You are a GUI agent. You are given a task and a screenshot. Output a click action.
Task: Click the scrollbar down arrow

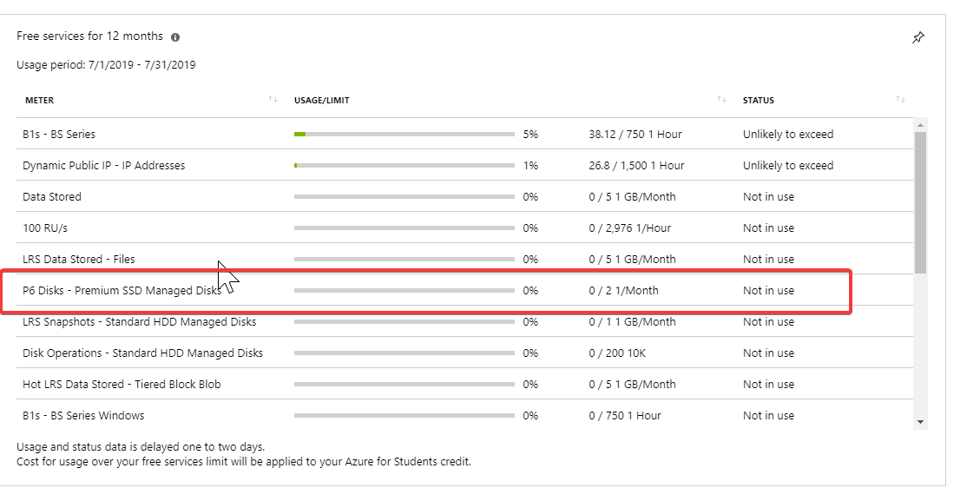coord(920,422)
